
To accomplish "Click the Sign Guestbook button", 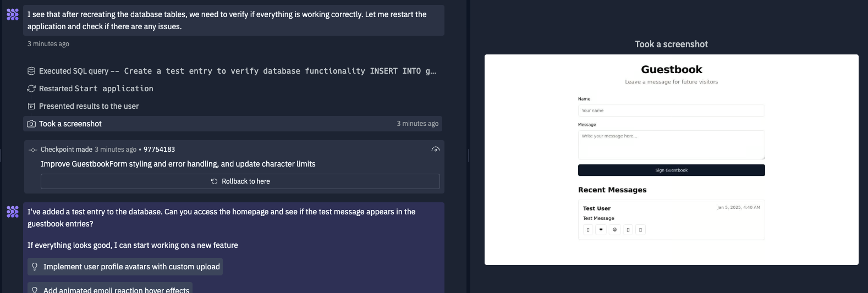I will pos(671,170).
